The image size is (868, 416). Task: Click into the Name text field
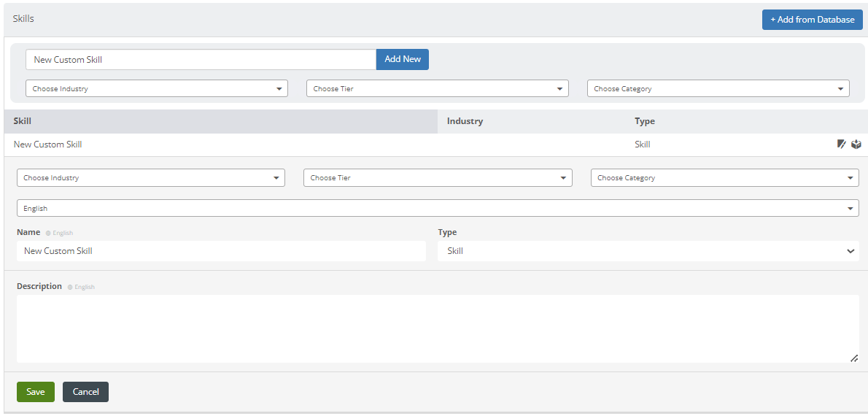coord(221,251)
